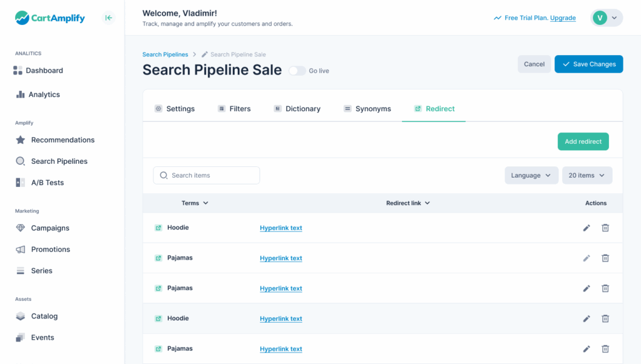641x364 pixels.
Task: Toggle the Go live switch
Action: 297,71
